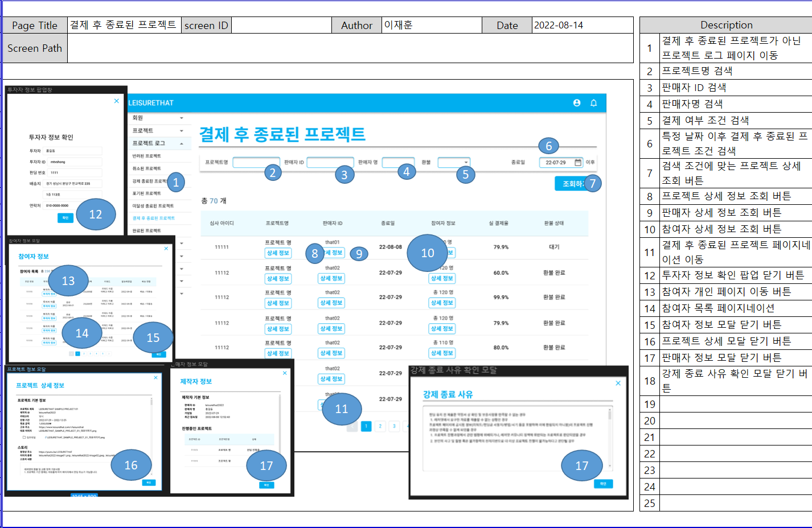The image size is (812, 528).
Task: Click the 판매자 명 search input field
Action: tap(398, 163)
